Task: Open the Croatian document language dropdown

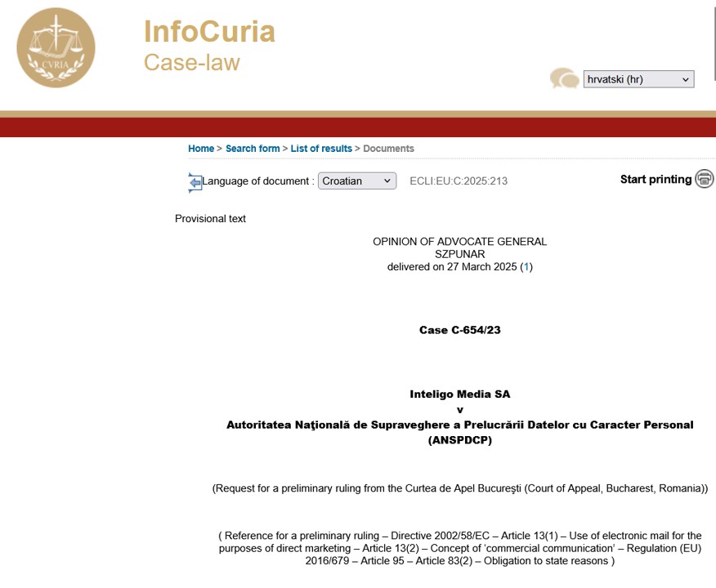Action: point(357,181)
